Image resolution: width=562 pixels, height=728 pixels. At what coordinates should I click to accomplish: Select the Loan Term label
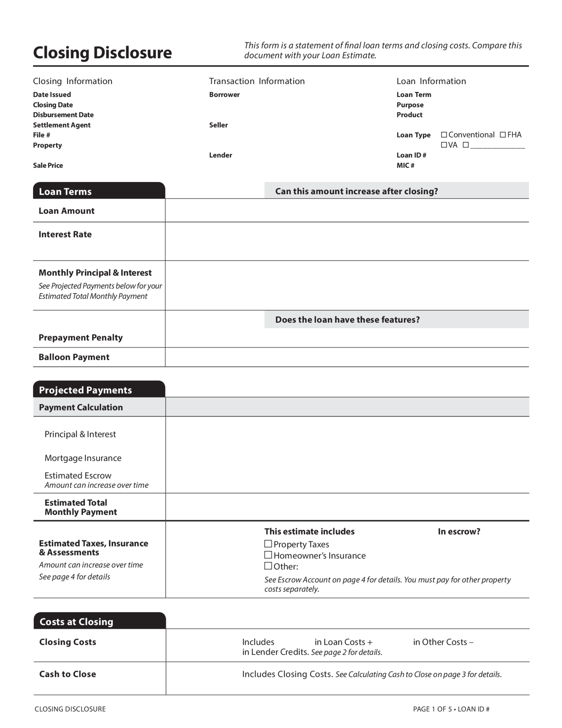click(414, 95)
